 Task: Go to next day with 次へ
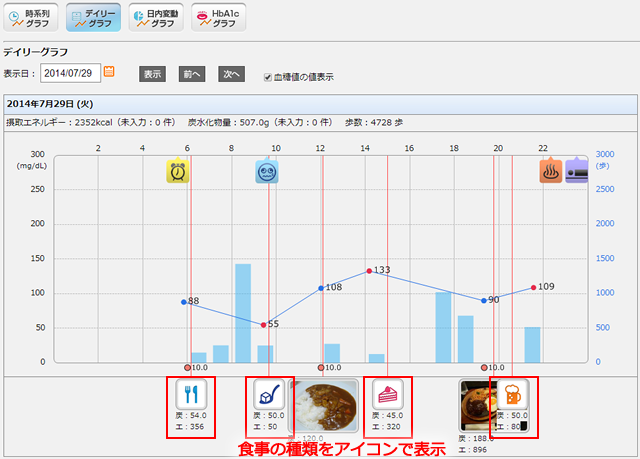pos(231,74)
